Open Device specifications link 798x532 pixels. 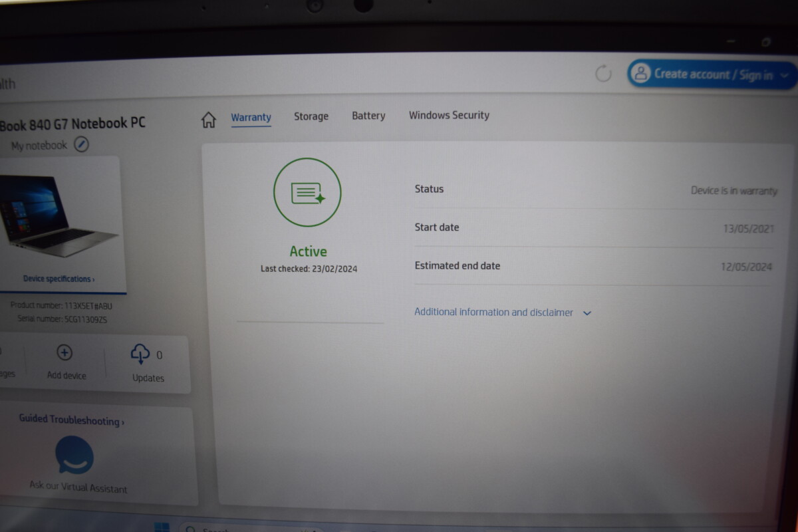[x=59, y=279]
